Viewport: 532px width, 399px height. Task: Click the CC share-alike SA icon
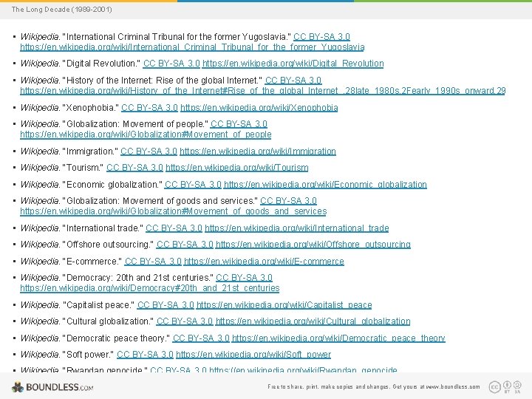pos(517,385)
